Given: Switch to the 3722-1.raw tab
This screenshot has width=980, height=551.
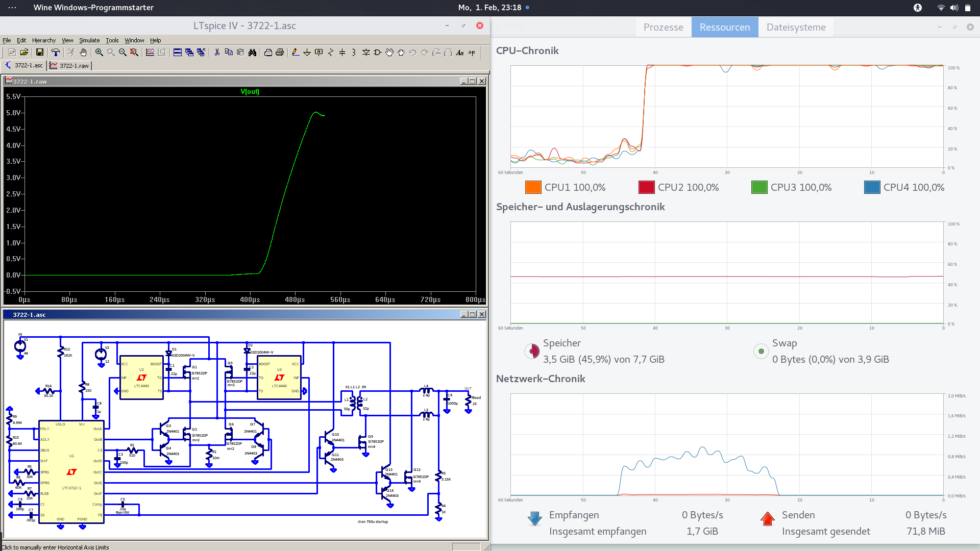Looking at the screenshot, I should [69, 66].
